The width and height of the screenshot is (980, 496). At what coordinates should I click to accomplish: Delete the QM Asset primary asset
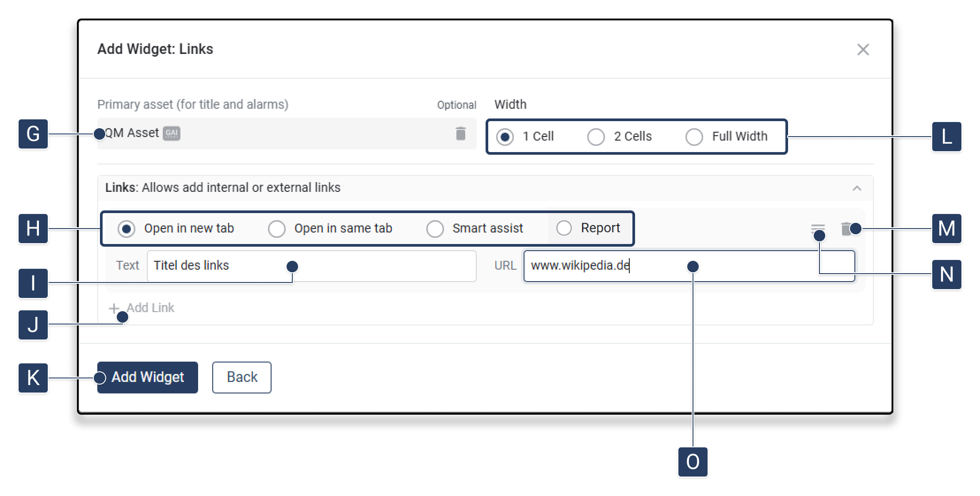coord(460,133)
